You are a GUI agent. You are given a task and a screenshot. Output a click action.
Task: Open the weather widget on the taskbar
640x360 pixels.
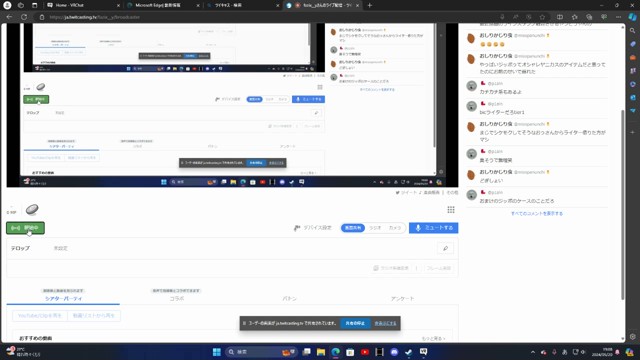(24, 352)
